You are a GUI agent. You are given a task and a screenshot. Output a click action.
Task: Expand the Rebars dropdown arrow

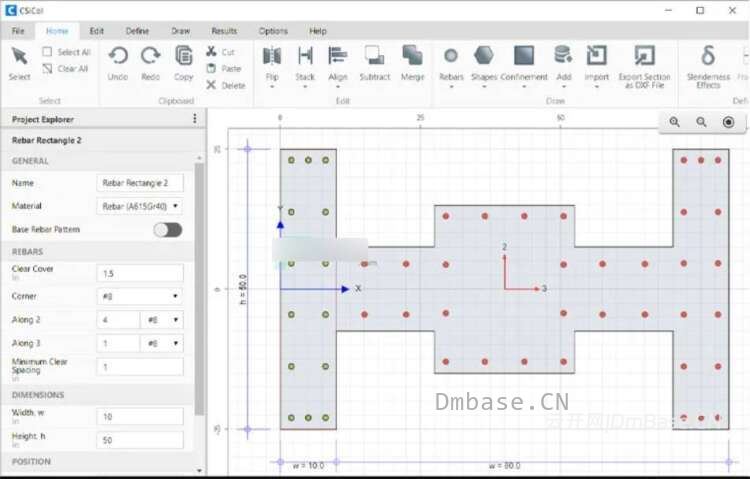451,87
